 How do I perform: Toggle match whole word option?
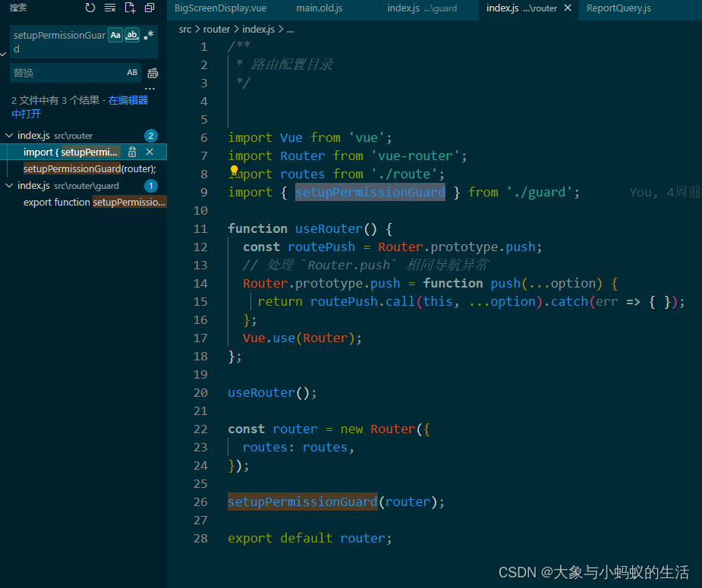(x=131, y=35)
